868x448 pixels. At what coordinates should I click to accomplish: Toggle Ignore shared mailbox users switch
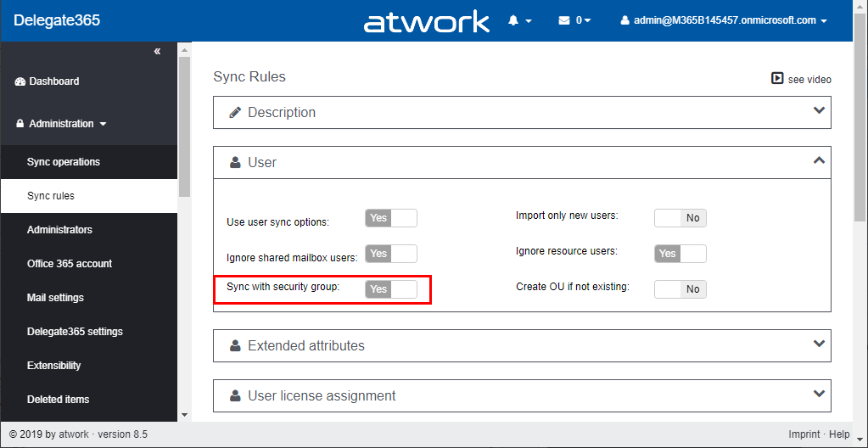(391, 254)
